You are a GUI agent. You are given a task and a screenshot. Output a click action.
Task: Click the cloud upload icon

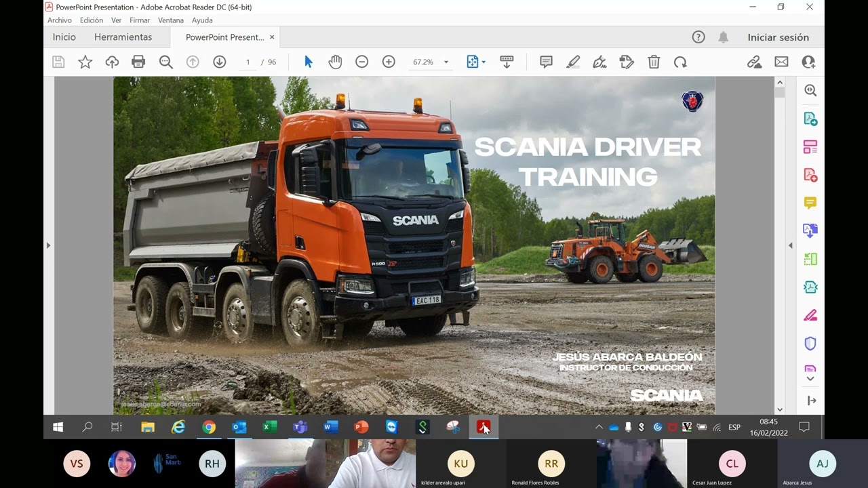[112, 62]
